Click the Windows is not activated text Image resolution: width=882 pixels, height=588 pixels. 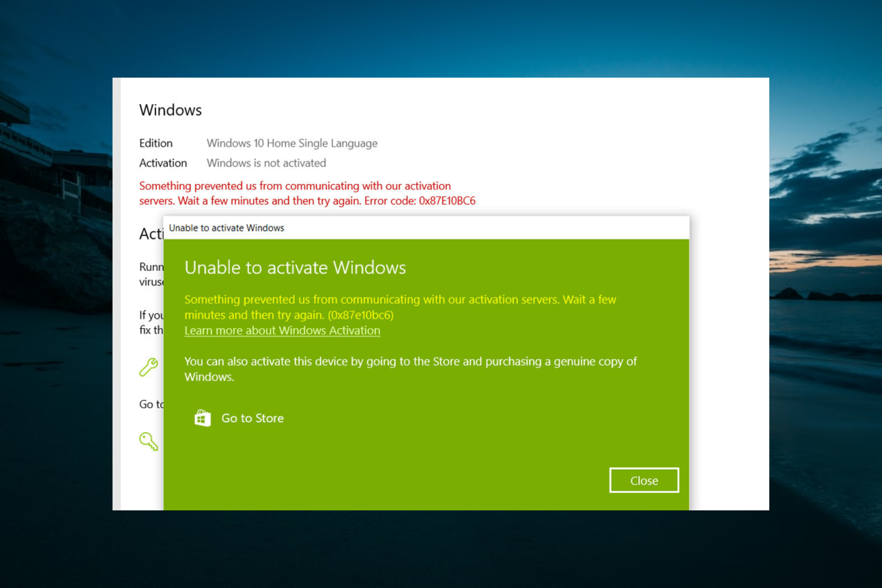[266, 163]
